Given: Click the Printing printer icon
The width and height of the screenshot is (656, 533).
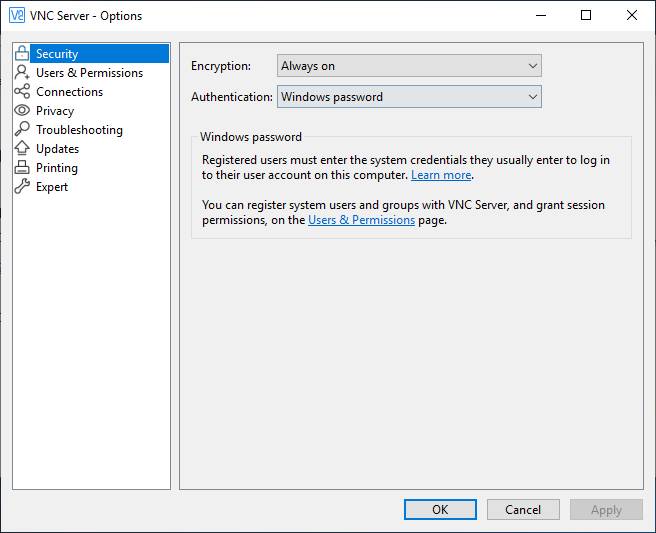Looking at the screenshot, I should coord(22,167).
